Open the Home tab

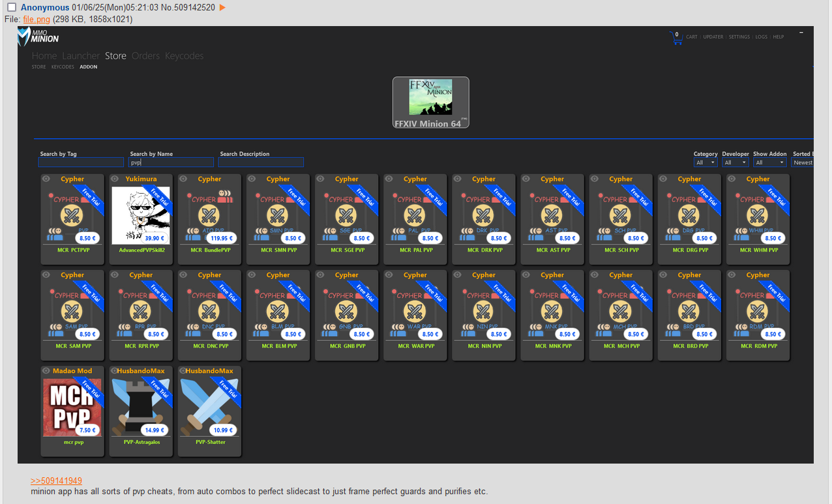[x=44, y=56]
